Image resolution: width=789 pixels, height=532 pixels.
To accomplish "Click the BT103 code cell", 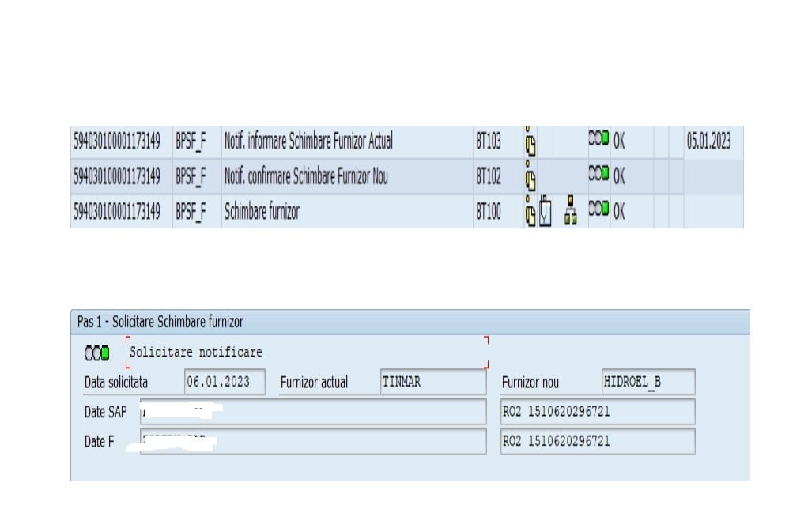I will (489, 141).
